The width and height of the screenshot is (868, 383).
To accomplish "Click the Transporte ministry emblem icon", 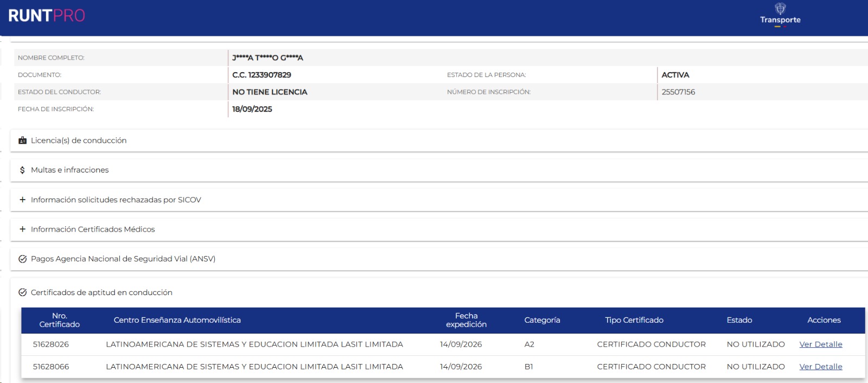I will pos(780,8).
